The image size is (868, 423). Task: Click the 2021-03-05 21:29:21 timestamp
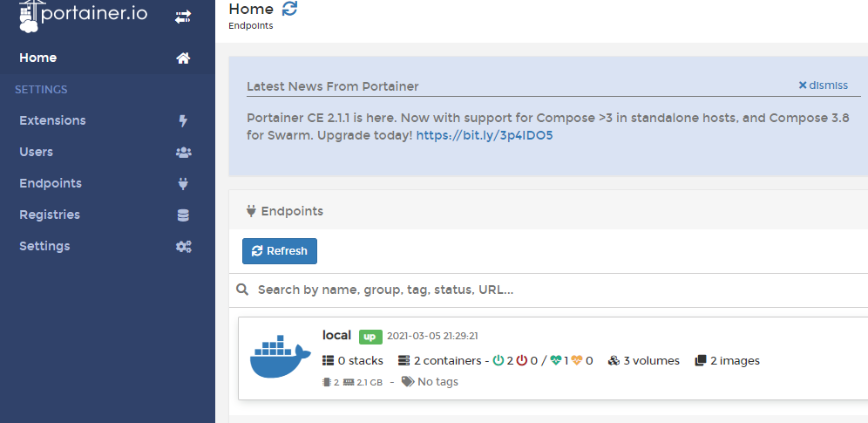coord(432,336)
